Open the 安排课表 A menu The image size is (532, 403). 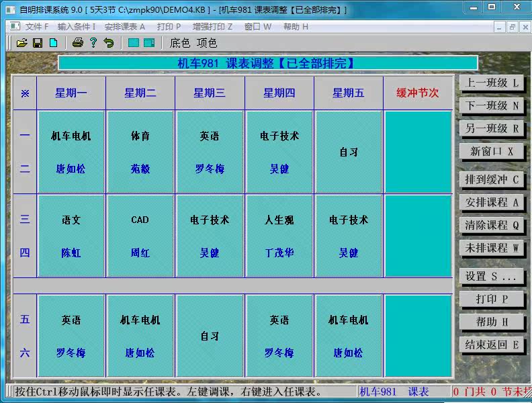point(124,27)
